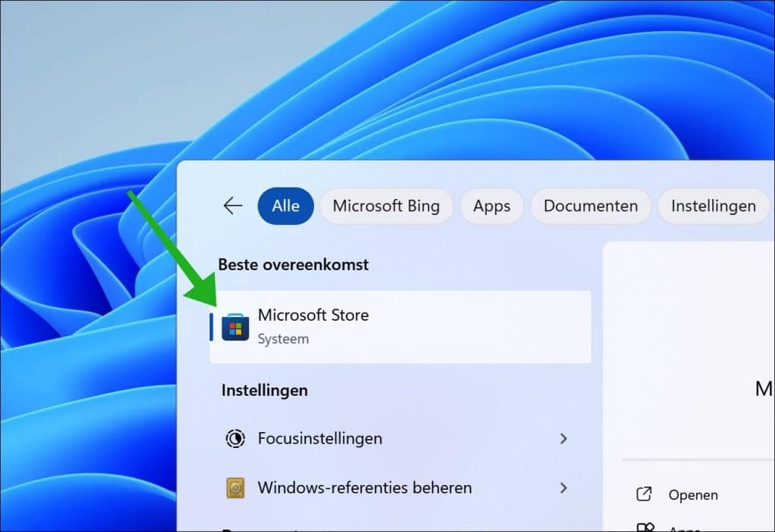Go back using the left arrow

tap(233, 206)
